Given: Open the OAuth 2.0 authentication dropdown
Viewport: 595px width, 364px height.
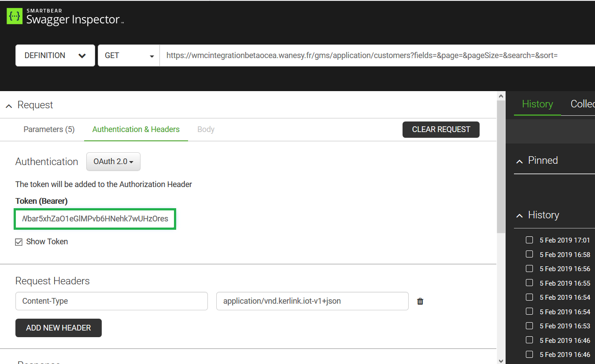Looking at the screenshot, I should 113,162.
